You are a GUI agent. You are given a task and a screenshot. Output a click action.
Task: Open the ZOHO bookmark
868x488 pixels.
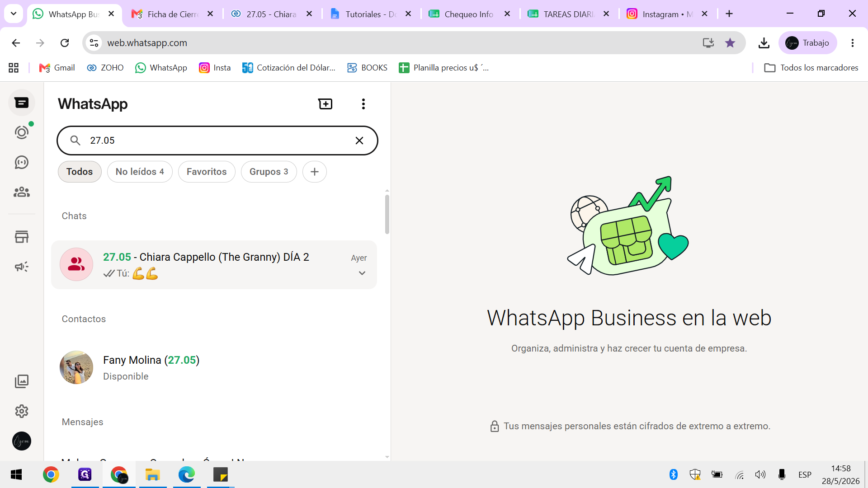tap(105, 68)
